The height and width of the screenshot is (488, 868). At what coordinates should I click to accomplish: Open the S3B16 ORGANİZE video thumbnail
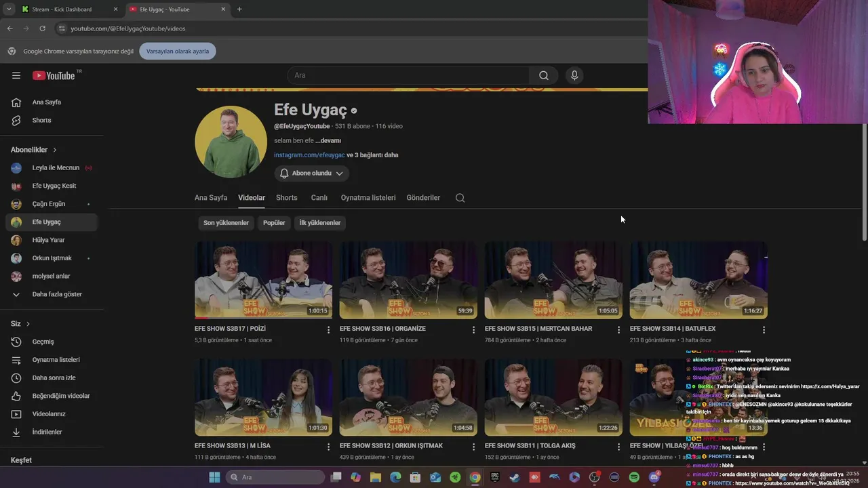[x=408, y=280]
